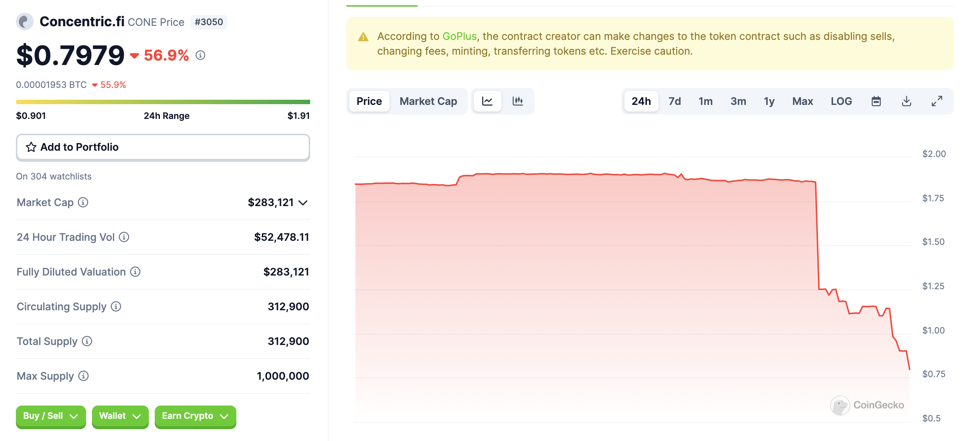The width and height of the screenshot is (980, 441).
Task: Click Add to Portfolio button
Action: coord(163,147)
